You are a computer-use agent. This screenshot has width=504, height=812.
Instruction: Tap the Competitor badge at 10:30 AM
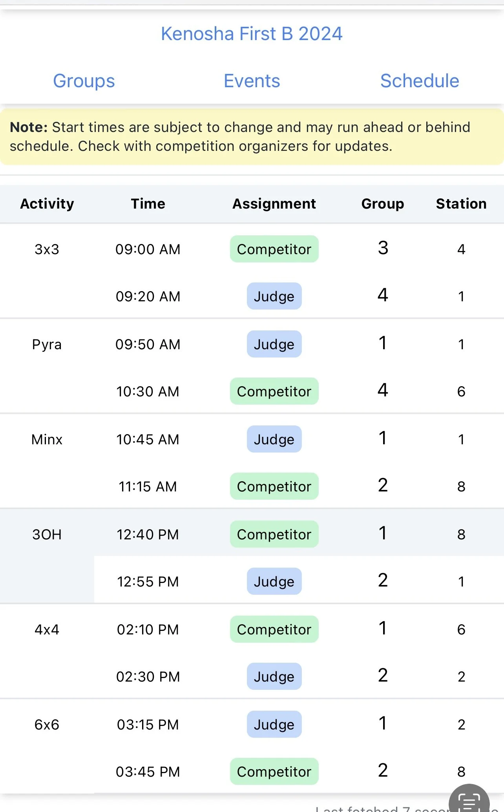(x=274, y=391)
